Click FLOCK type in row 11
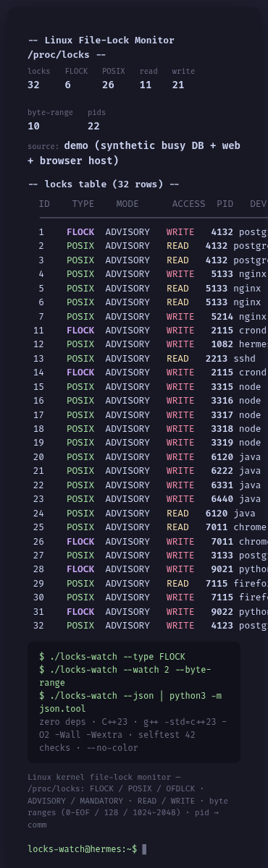Screen dimensions: 268x868 tap(80, 331)
